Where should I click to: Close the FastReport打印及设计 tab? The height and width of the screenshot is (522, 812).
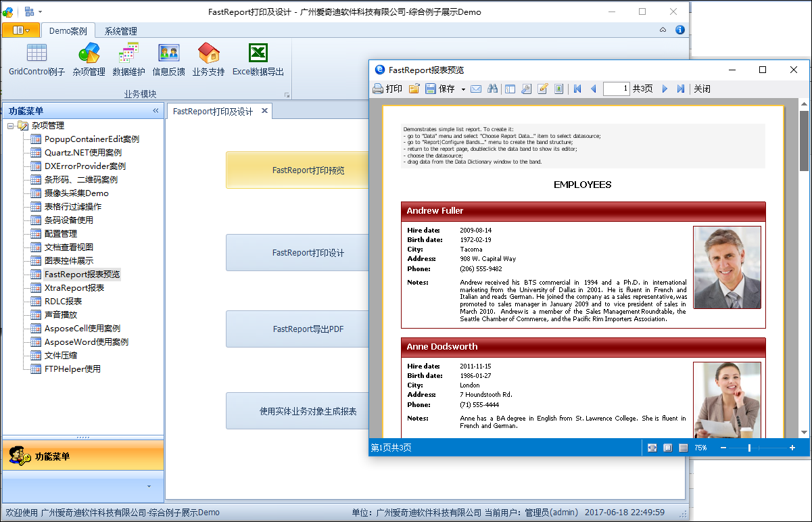point(264,111)
